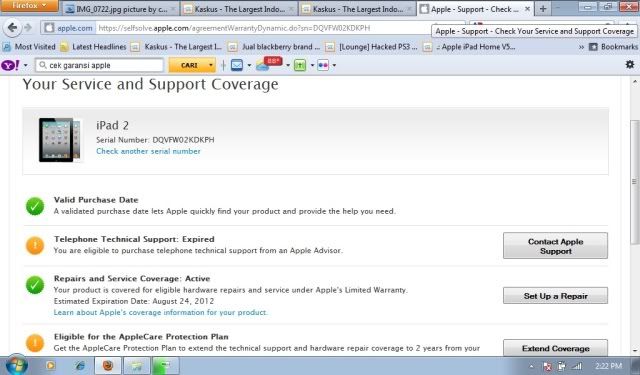The width and height of the screenshot is (640, 375).
Task: Go back with the Back arrow button
Action: [13, 28]
